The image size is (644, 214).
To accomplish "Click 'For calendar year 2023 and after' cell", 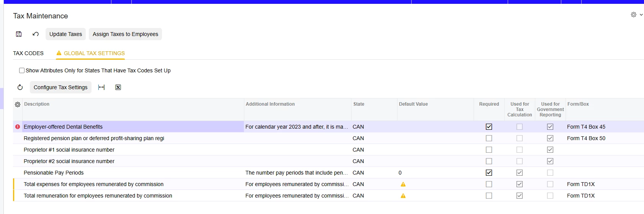I will [x=297, y=127].
